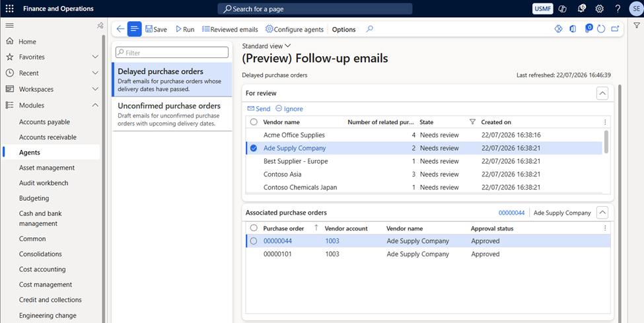Select all rows in For review grid
The width and height of the screenshot is (644, 323).
[x=254, y=122]
